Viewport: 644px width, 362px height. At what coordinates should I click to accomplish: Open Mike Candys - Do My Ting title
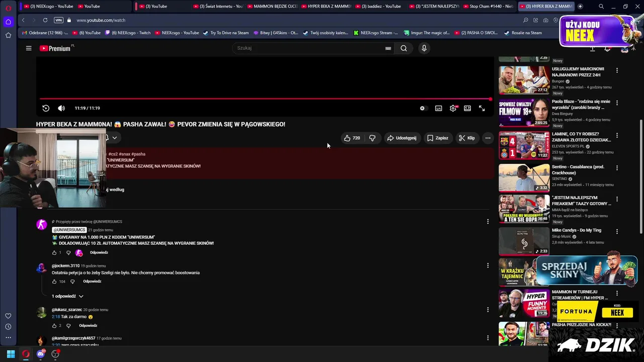[577, 230]
